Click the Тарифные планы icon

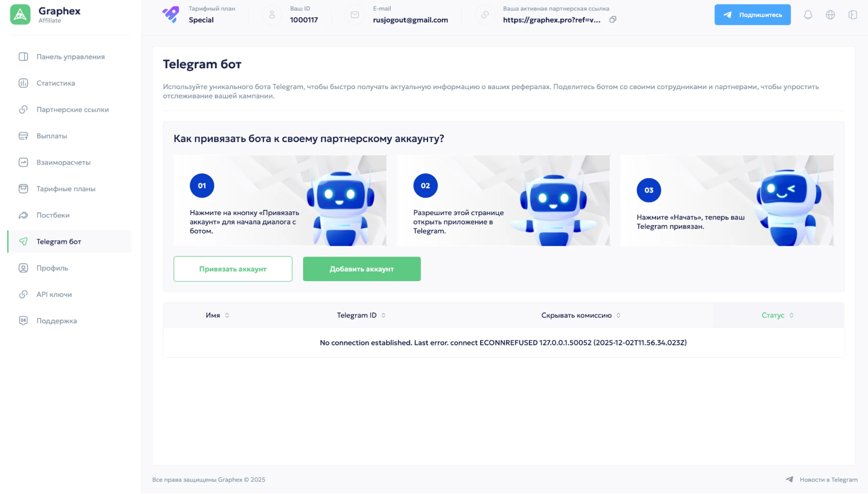(23, 189)
